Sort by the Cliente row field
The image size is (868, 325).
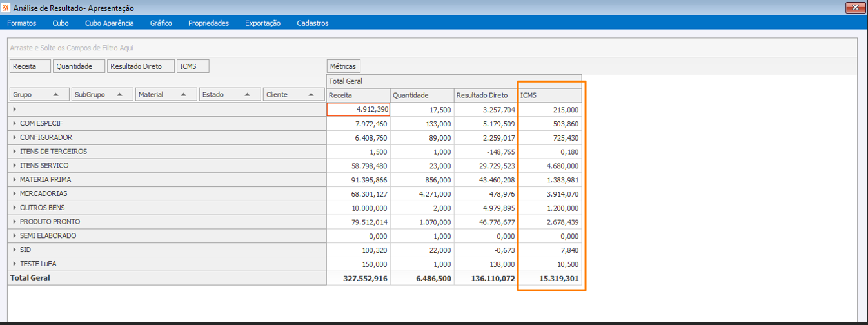[293, 94]
